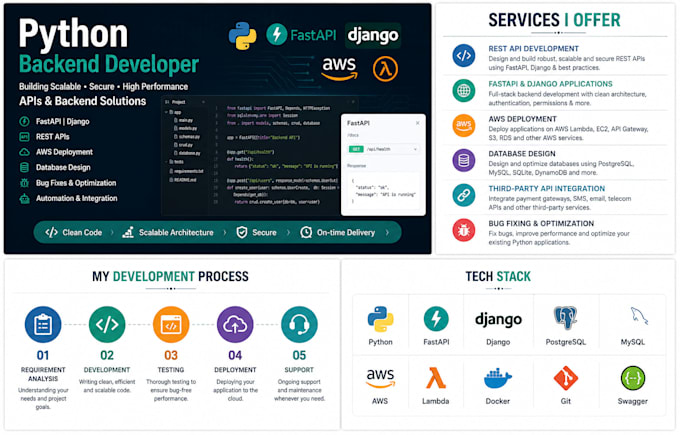Image resolution: width=680 pixels, height=435 pixels.
Task: Click the Docker whale logo
Action: coord(497,379)
